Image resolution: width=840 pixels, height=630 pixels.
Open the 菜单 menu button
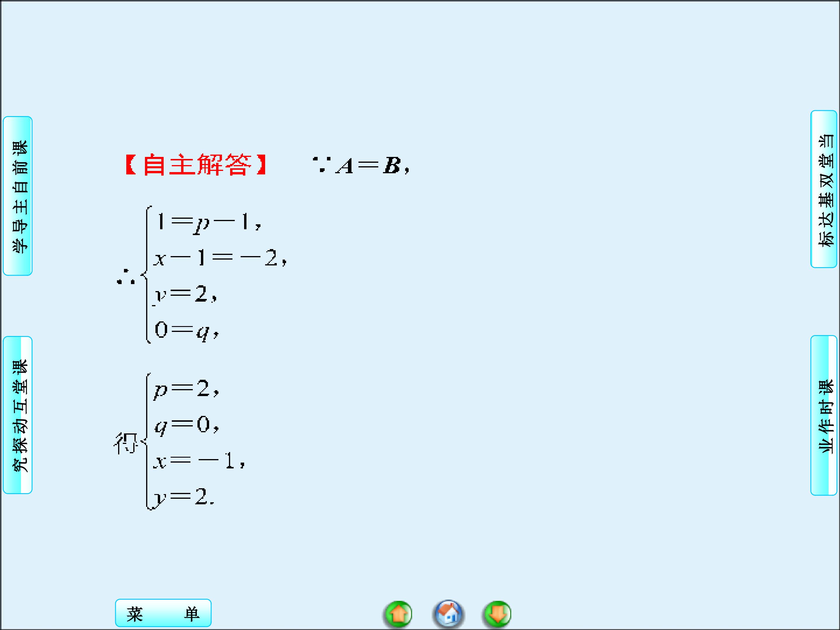coord(163,613)
